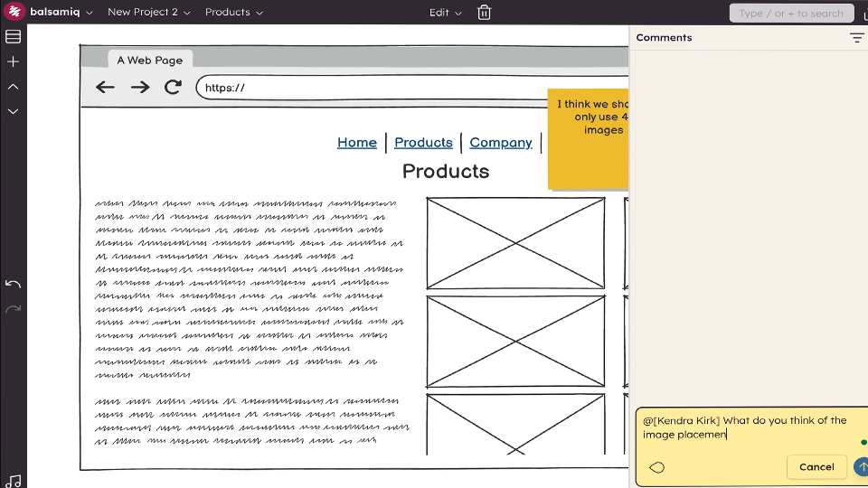Click the undo arrow icon
The width and height of the screenshot is (868, 488).
(14, 284)
